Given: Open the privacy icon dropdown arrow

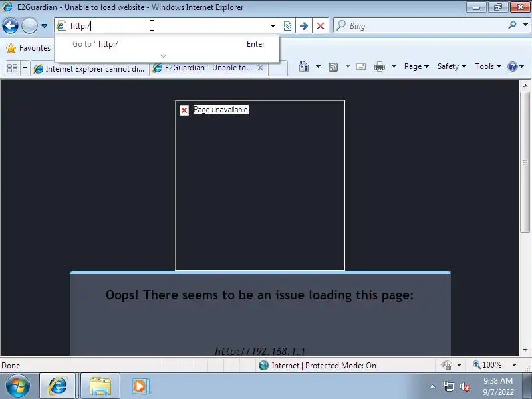Looking at the screenshot, I should 459,365.
